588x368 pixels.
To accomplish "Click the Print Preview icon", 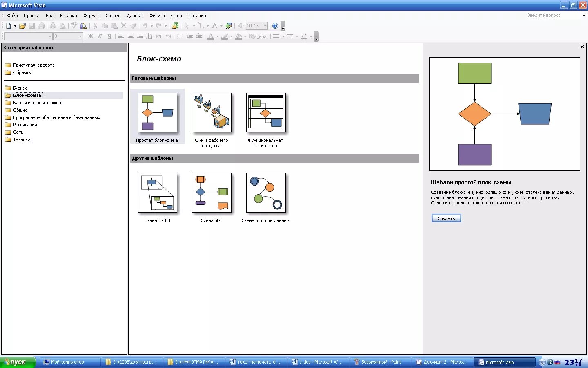I will click(62, 26).
